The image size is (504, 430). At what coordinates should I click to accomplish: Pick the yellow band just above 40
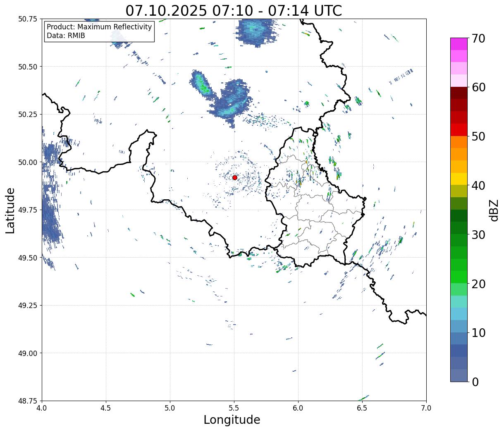pos(459,179)
